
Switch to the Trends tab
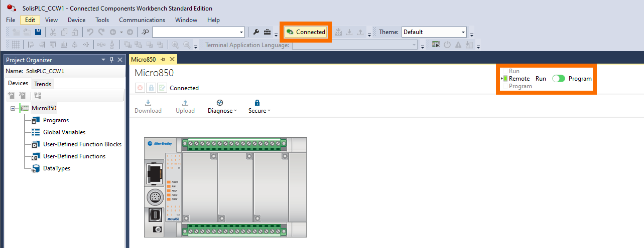(43, 84)
